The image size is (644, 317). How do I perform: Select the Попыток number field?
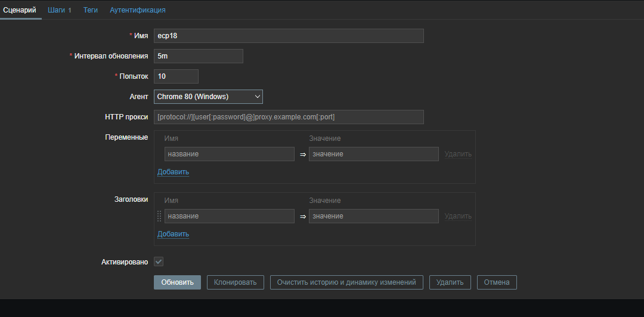pyautogui.click(x=176, y=76)
